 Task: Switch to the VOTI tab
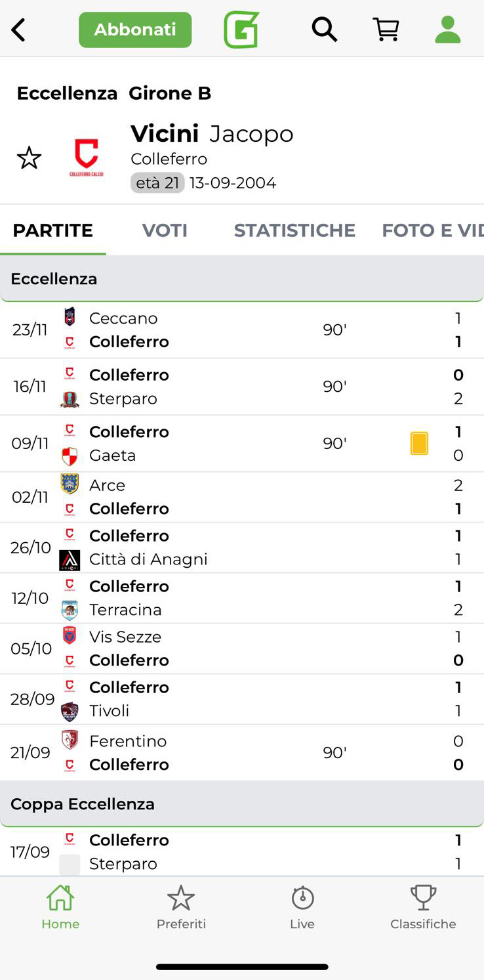[165, 230]
